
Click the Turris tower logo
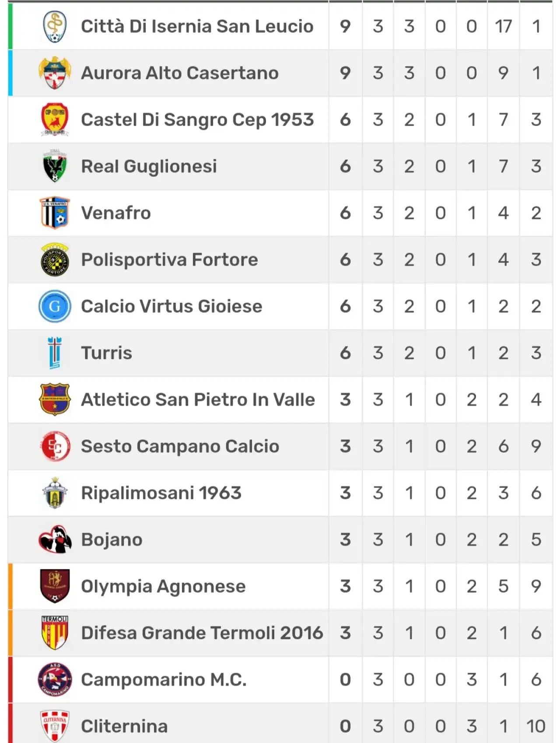[55, 353]
